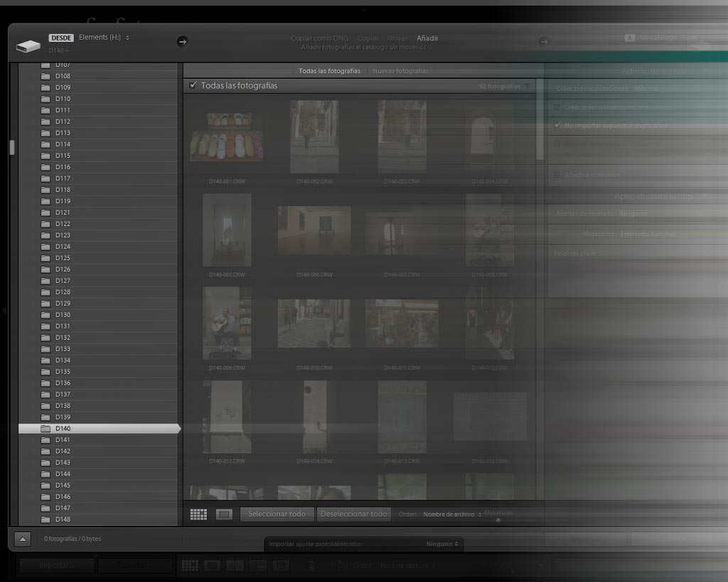
Task: Select Copiar import mode
Action: (368, 38)
